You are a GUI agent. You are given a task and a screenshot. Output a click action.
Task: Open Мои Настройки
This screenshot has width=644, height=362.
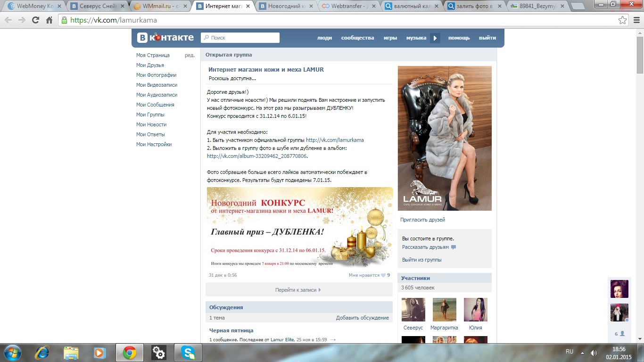click(x=154, y=144)
